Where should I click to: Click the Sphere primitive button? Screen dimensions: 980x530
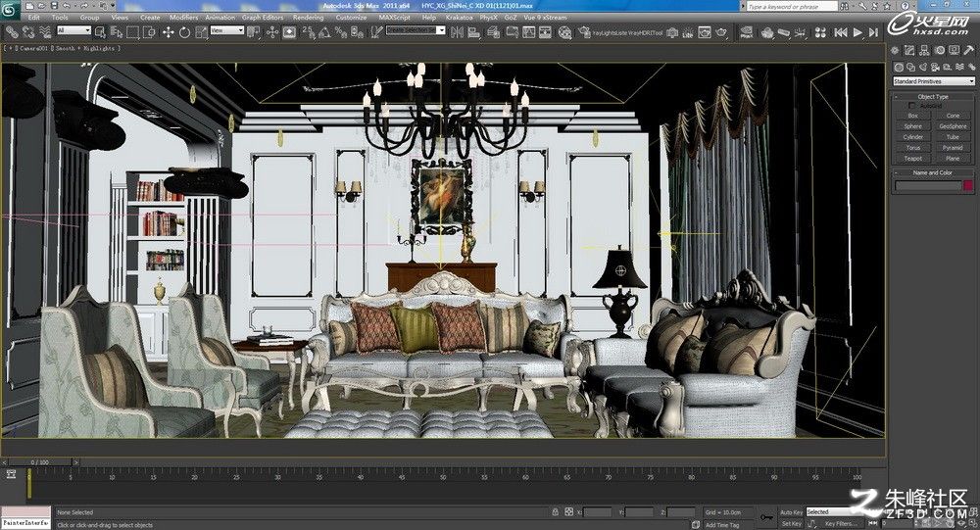tap(912, 126)
